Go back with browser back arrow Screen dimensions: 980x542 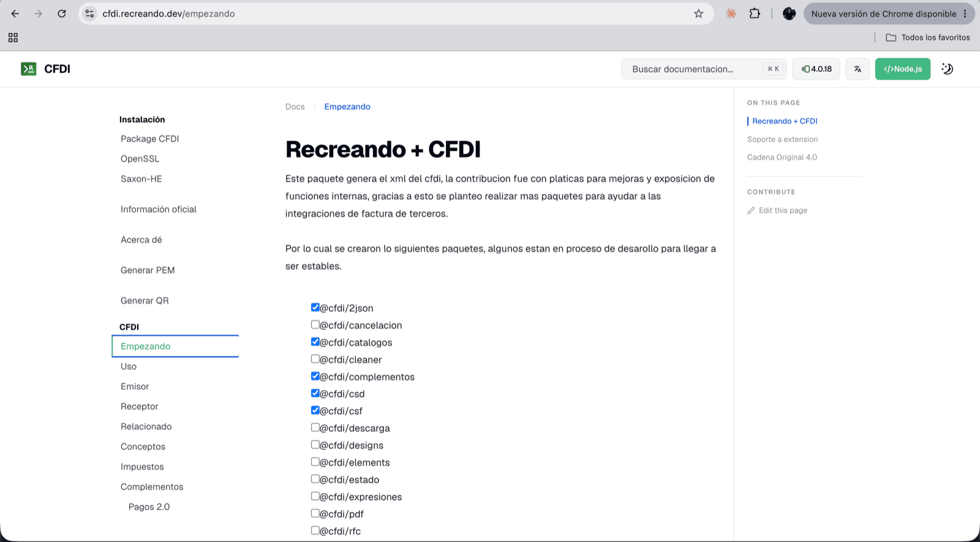click(x=15, y=13)
